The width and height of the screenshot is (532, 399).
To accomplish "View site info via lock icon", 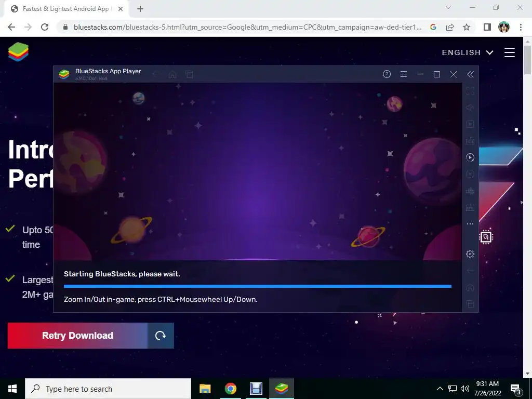I will (x=65, y=27).
